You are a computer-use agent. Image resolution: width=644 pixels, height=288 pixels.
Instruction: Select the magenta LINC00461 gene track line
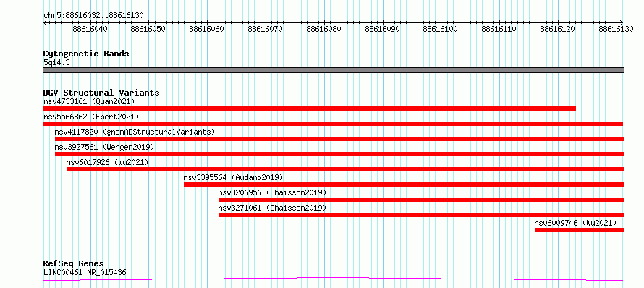[x=333, y=279]
